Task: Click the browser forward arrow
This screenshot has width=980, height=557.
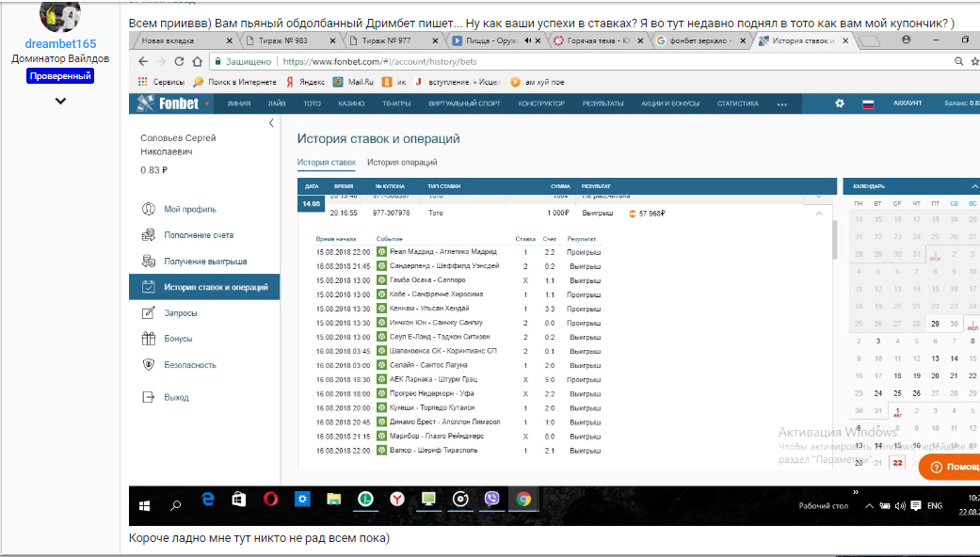Action: click(x=161, y=62)
